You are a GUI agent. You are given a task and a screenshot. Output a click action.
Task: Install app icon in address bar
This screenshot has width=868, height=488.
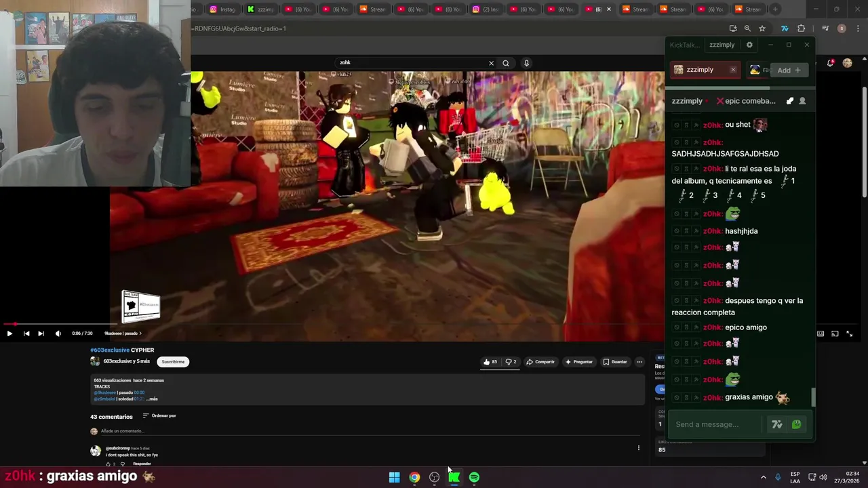[733, 28]
